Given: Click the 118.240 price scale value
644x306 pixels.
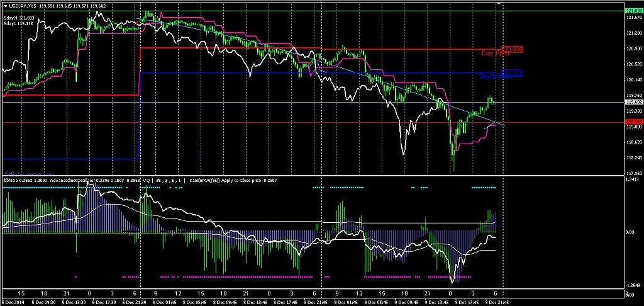Looking at the screenshot, I should [x=634, y=158].
